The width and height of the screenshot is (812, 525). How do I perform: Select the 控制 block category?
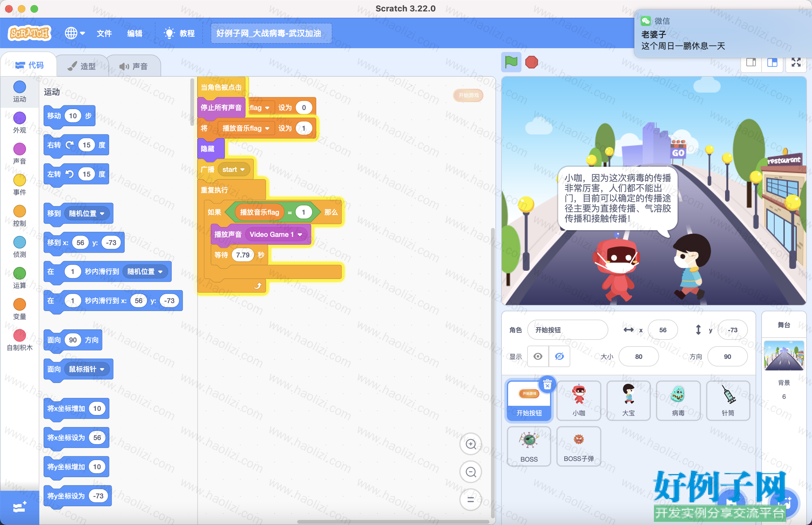coord(19,216)
